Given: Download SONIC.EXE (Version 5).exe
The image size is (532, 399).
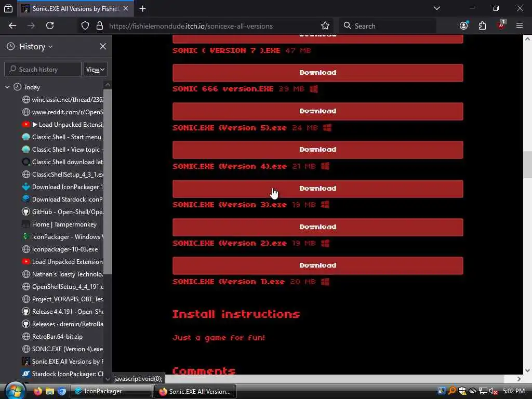Looking at the screenshot, I should coord(317,111).
